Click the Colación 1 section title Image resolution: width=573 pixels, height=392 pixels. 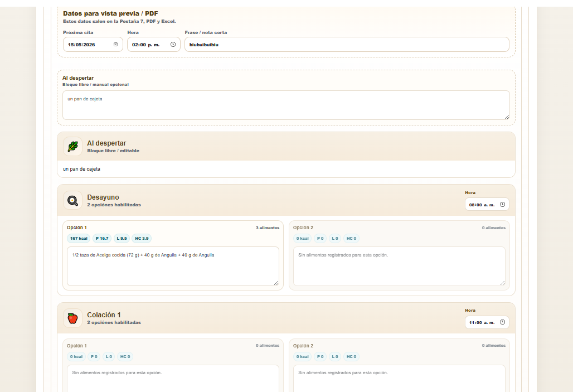tap(104, 315)
